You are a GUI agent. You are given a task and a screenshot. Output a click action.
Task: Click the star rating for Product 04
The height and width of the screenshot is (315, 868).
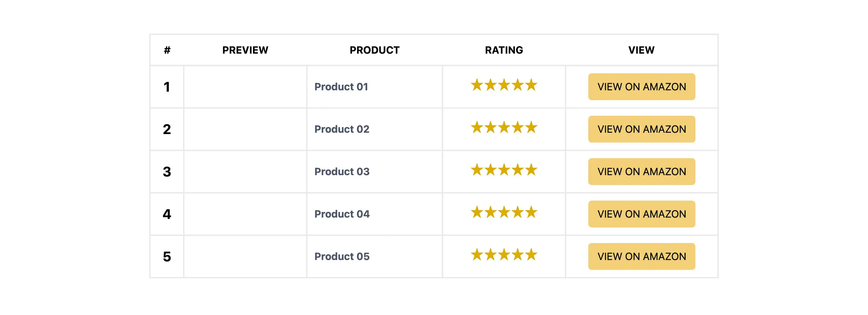coord(504,212)
